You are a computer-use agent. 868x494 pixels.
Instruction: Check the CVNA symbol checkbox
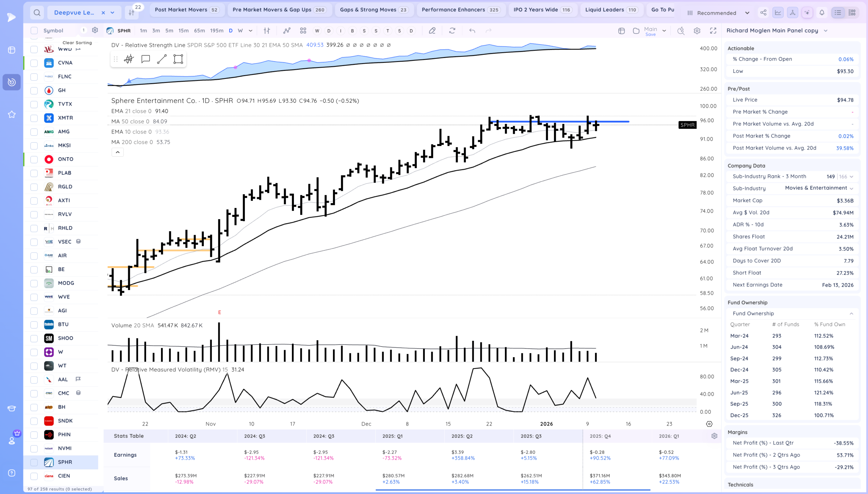click(34, 63)
